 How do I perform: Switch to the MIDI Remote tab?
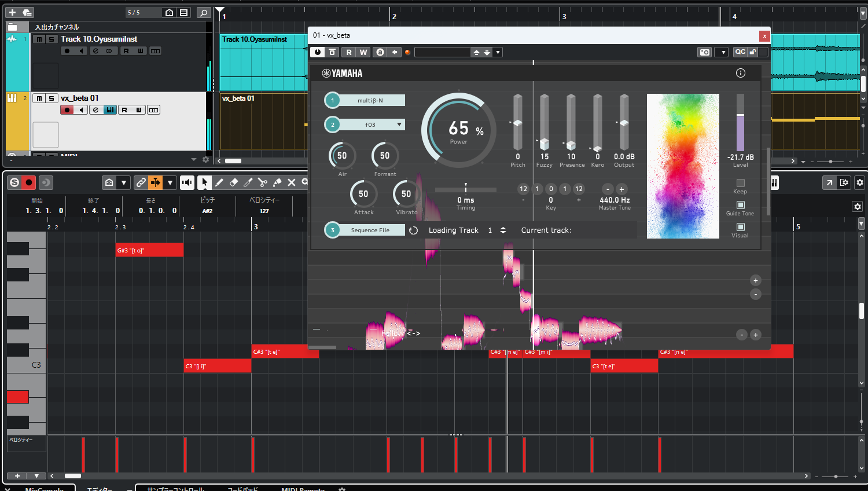303,489
